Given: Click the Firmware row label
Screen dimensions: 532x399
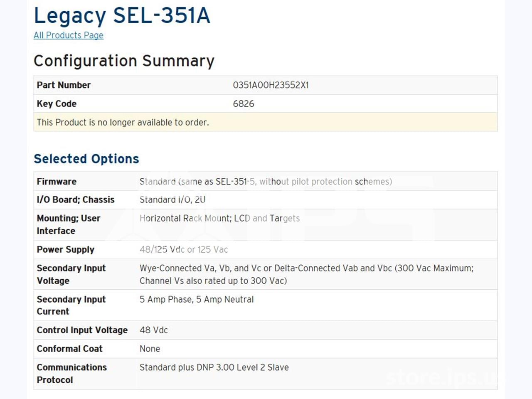Looking at the screenshot, I should click(x=57, y=182).
